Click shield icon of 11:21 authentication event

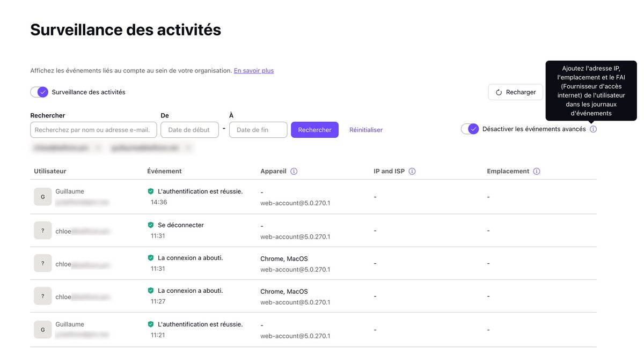[x=151, y=324]
